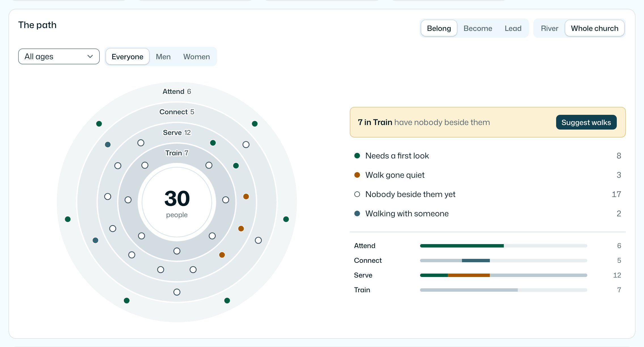Image resolution: width=644 pixels, height=347 pixels.
Task: Open the All ages dropdown
Action: pos(59,56)
